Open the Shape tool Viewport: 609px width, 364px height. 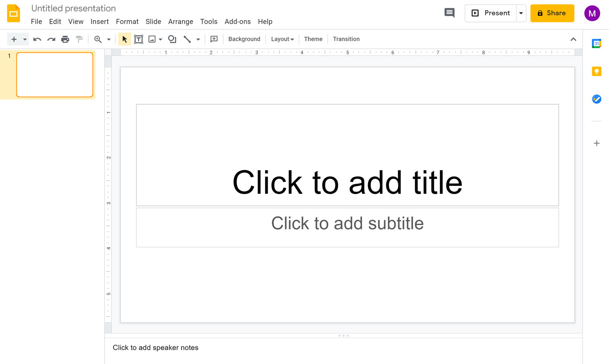172,39
